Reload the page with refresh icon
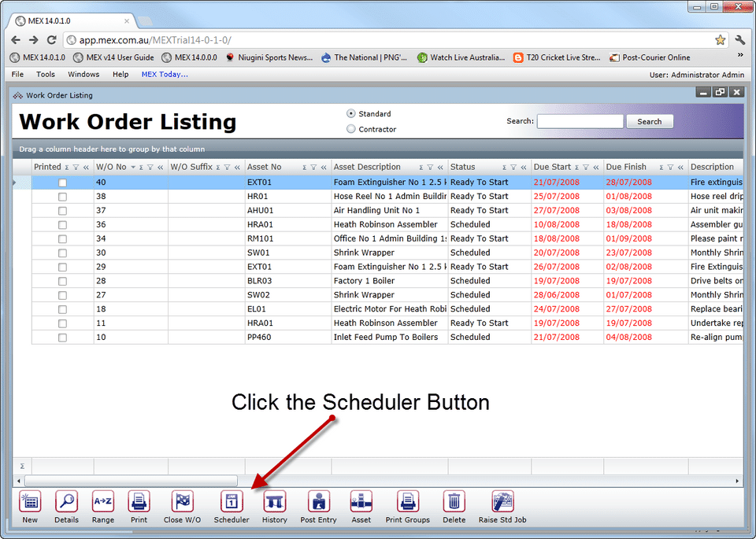 click(52, 40)
